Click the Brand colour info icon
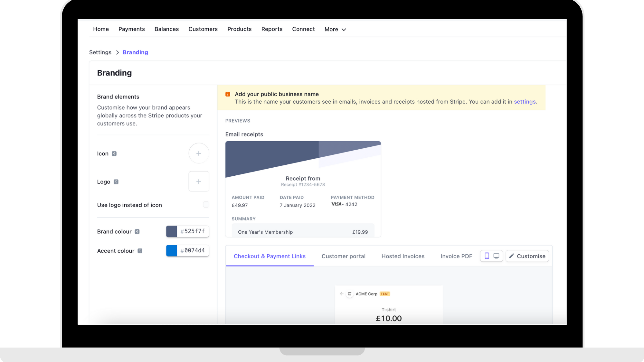 [x=137, y=232]
